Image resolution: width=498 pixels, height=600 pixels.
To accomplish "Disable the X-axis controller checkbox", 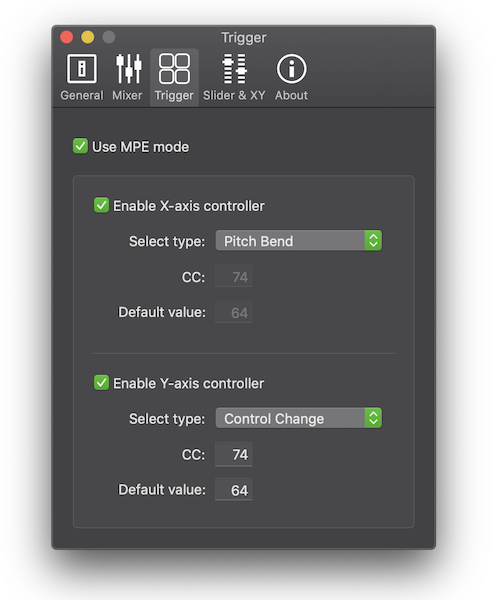I will [101, 205].
